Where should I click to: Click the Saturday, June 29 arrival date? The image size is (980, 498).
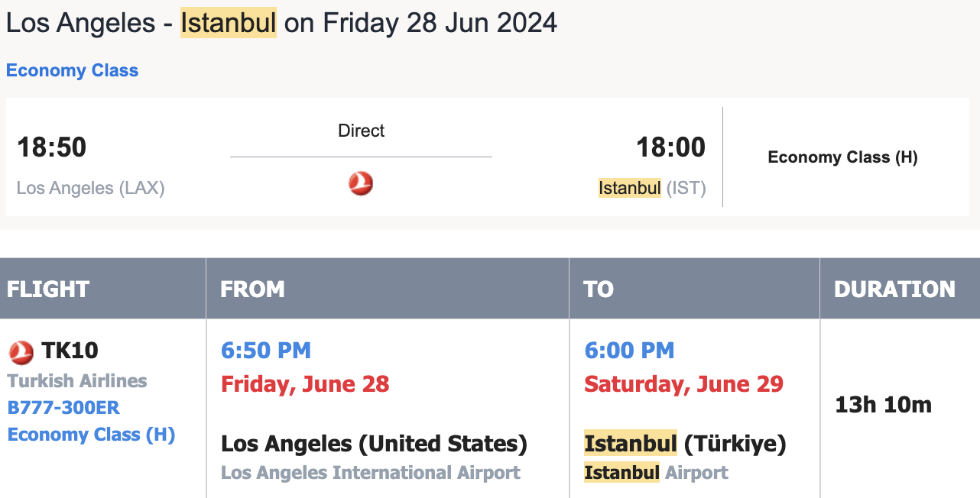point(683,383)
